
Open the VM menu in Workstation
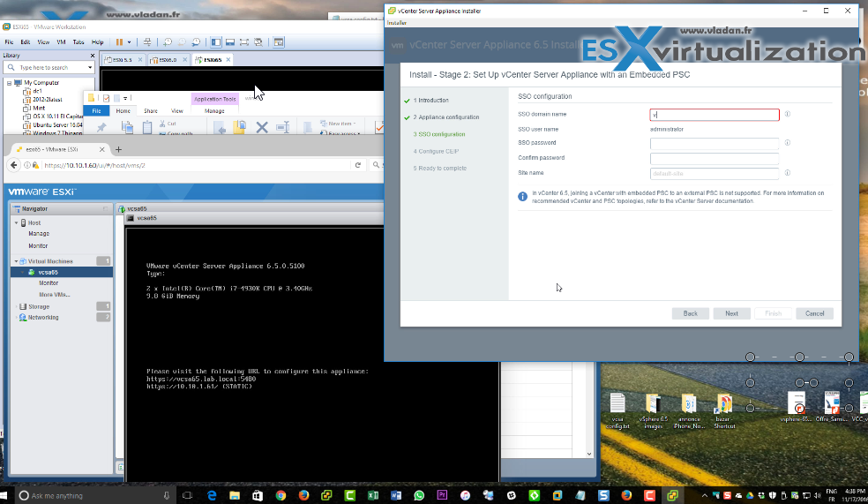61,41
